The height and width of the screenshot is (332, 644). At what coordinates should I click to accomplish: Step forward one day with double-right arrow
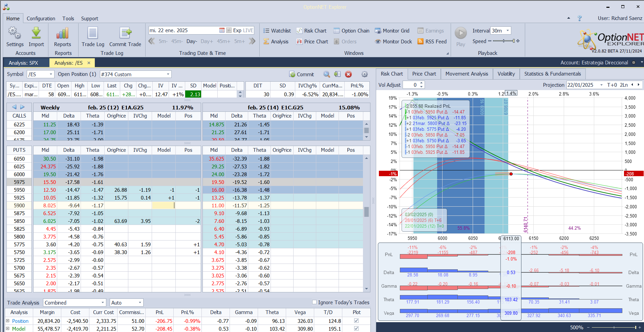(252, 41)
